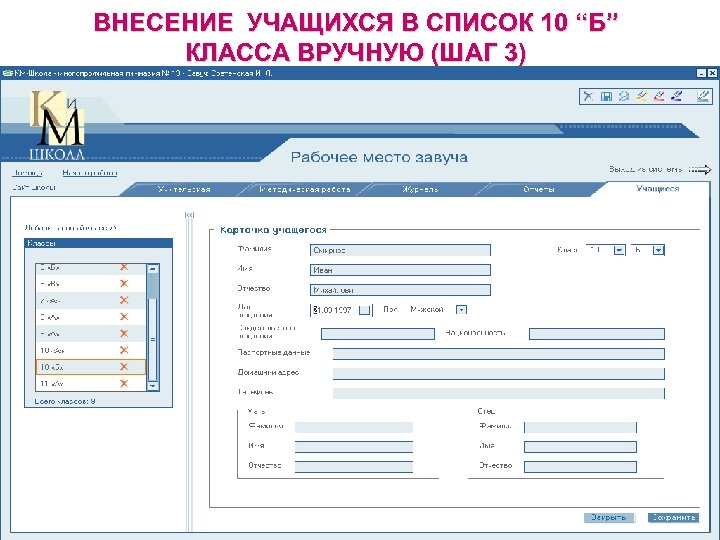Click the envelope message icon in toolbar
This screenshot has width=720, height=540.
pos(624,96)
